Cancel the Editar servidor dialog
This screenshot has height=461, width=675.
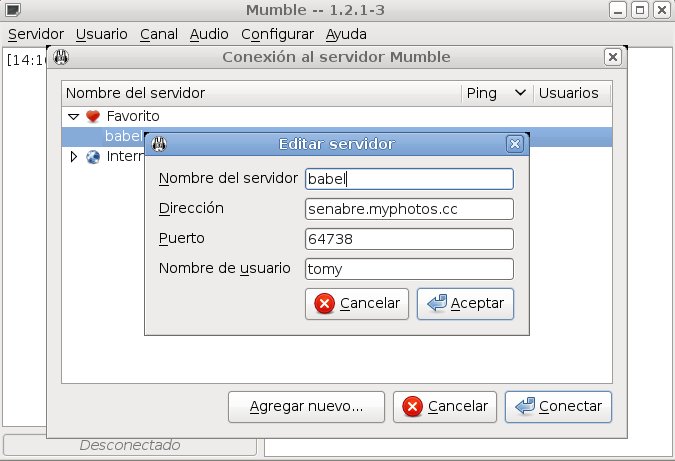point(357,303)
